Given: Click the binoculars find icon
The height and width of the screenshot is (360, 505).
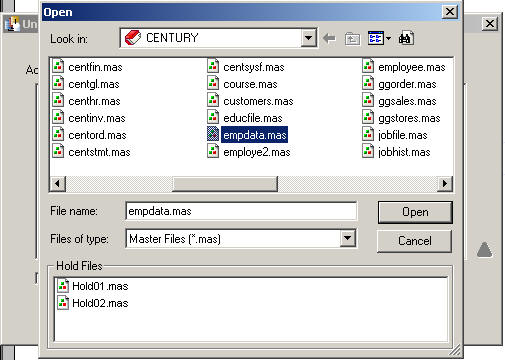Looking at the screenshot, I should pyautogui.click(x=406, y=38).
